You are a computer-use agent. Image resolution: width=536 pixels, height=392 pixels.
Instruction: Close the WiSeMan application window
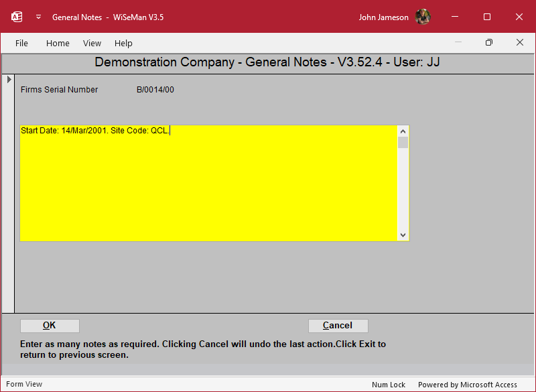tap(519, 17)
